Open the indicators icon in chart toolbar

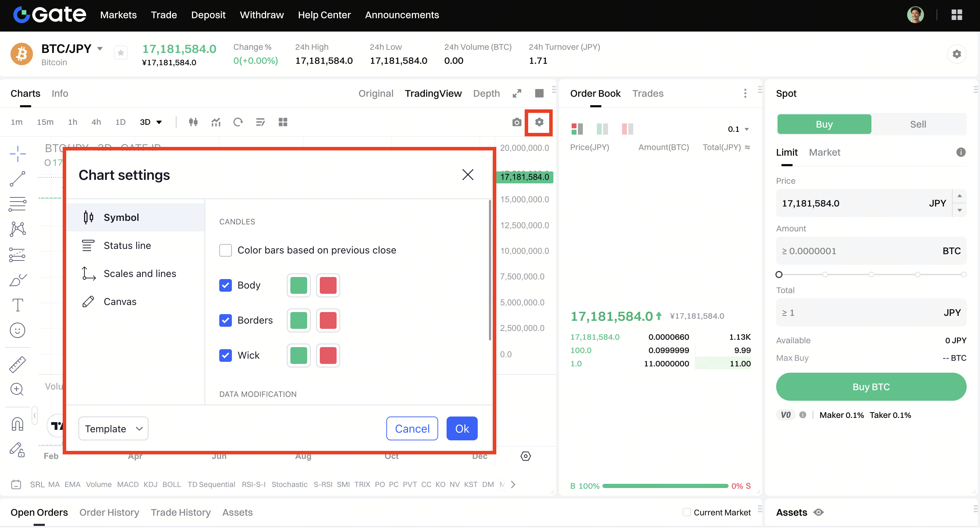click(216, 122)
